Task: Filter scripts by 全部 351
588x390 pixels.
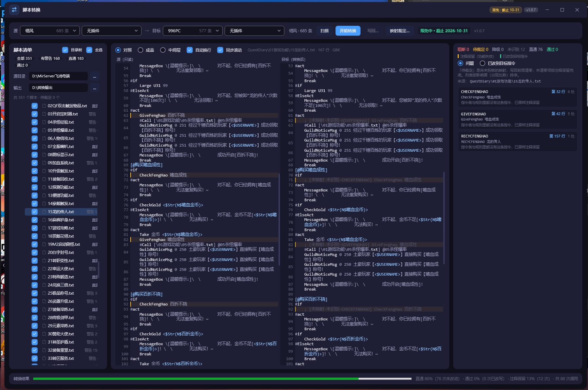Action: (24, 58)
